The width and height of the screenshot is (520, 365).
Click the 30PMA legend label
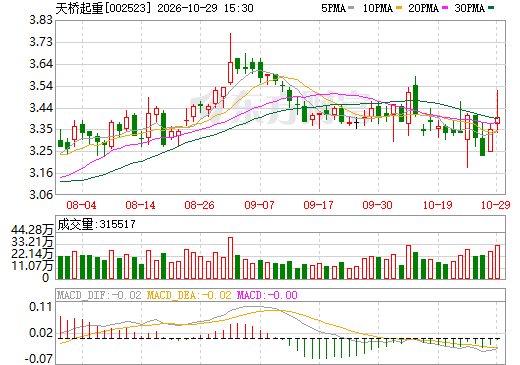coord(469,8)
